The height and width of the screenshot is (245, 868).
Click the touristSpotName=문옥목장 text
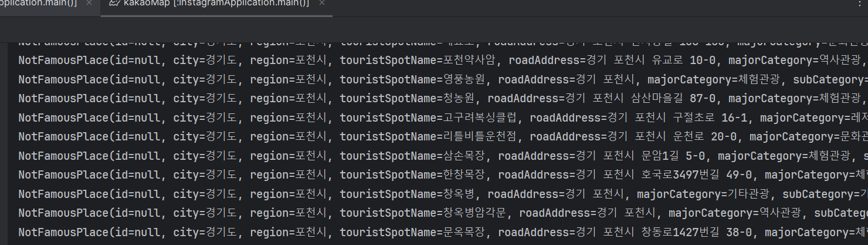(413, 231)
